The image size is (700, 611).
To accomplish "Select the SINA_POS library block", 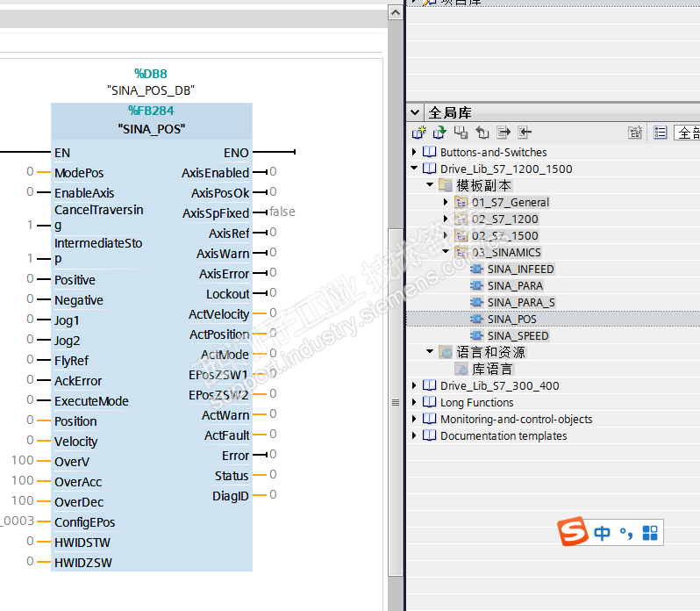I will tap(512, 319).
